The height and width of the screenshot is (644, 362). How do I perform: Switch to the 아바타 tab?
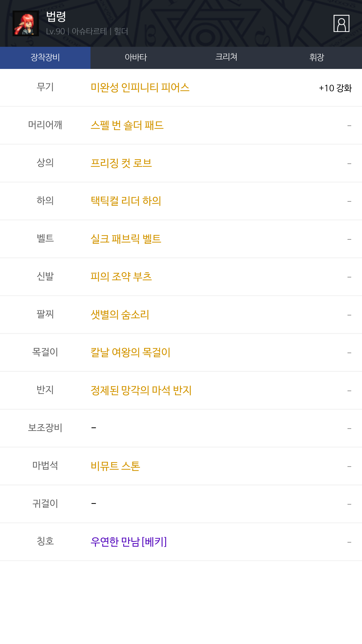point(136,58)
